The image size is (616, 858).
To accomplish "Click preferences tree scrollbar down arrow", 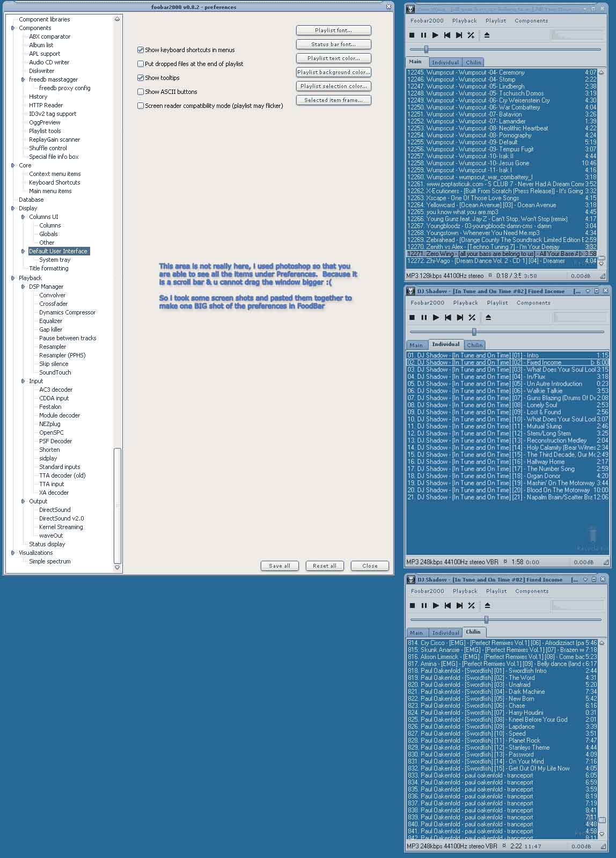I will tap(118, 568).
